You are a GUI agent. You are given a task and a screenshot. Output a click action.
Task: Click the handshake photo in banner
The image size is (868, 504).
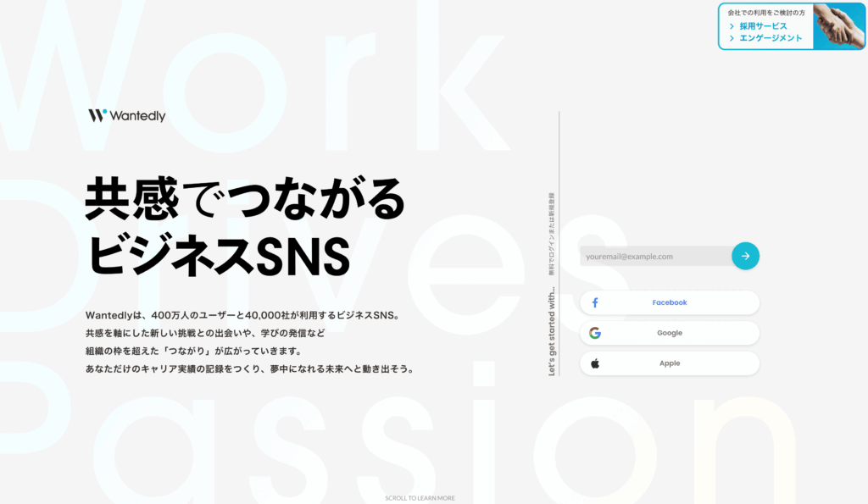tap(838, 26)
